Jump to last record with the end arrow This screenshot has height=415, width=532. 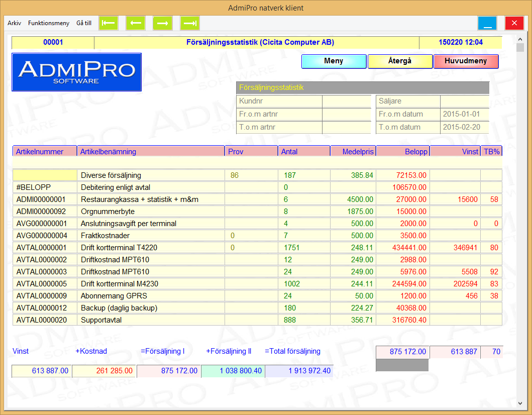pyautogui.click(x=190, y=23)
